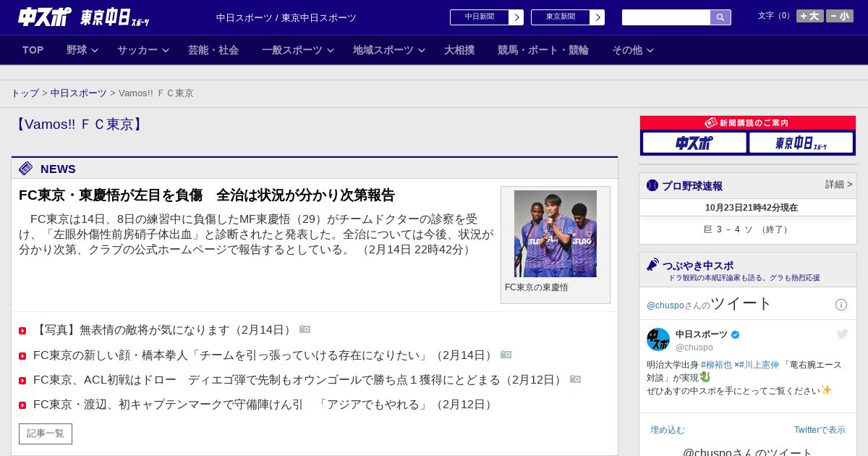The width and height of the screenshot is (868, 456).
Task: Go to トップ in the breadcrumb
Action: point(25,93)
